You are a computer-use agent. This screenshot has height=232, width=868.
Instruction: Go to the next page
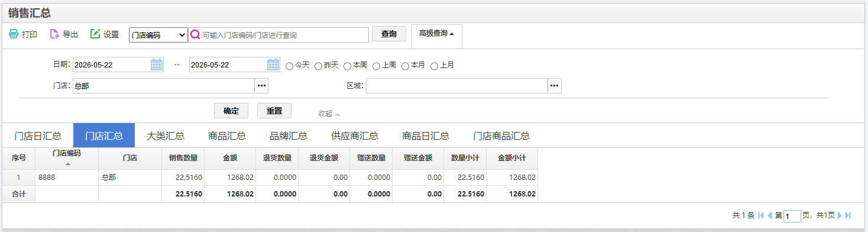tap(840, 215)
